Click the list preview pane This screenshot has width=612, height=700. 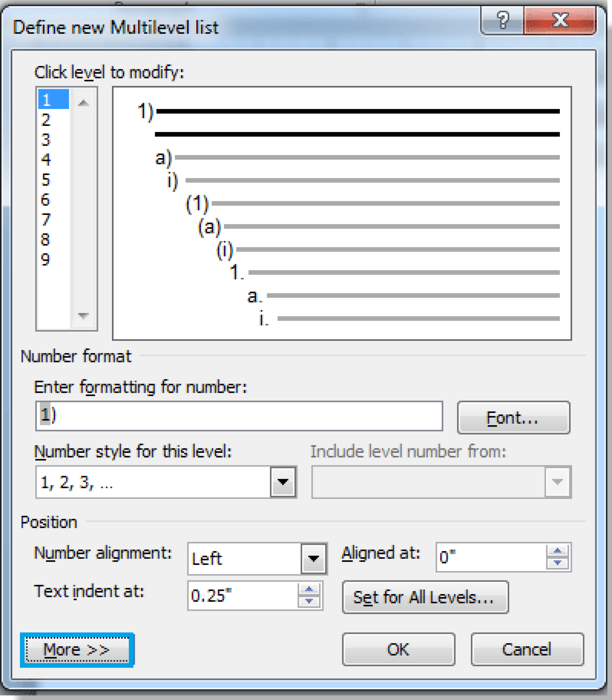click(342, 212)
